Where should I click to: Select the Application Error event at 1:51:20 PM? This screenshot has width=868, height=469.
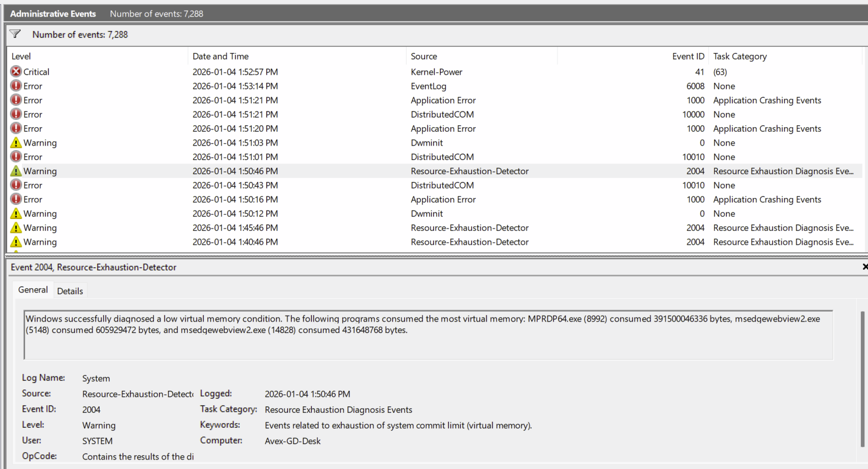(443, 129)
